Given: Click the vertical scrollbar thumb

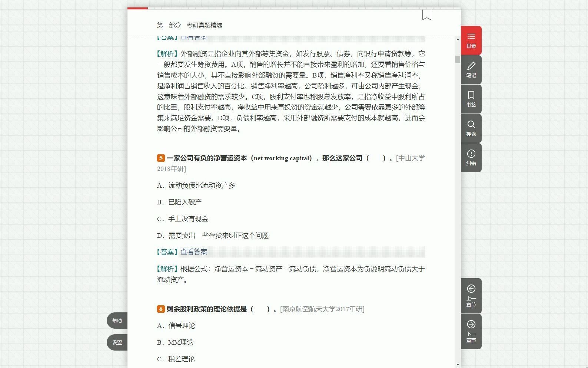Looking at the screenshot, I should pyautogui.click(x=458, y=59).
